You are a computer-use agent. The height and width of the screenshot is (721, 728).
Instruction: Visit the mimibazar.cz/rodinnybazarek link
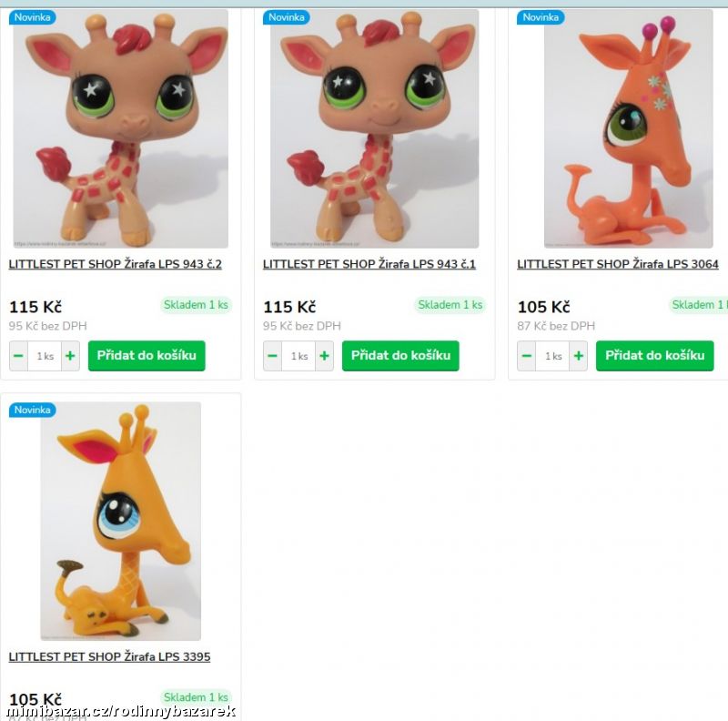coord(118,712)
